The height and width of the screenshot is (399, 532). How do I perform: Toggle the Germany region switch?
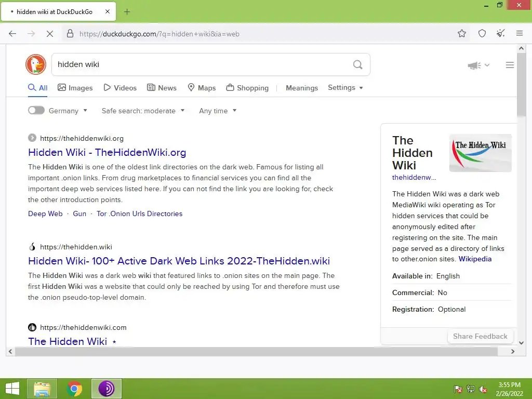click(36, 110)
